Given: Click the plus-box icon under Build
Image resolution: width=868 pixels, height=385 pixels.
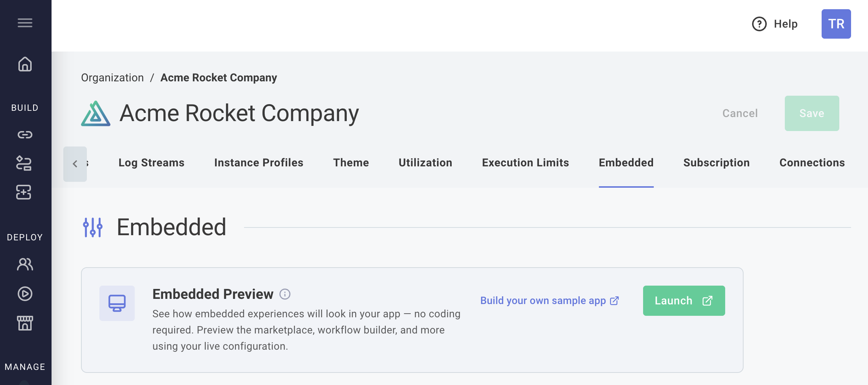Looking at the screenshot, I should (x=24, y=192).
